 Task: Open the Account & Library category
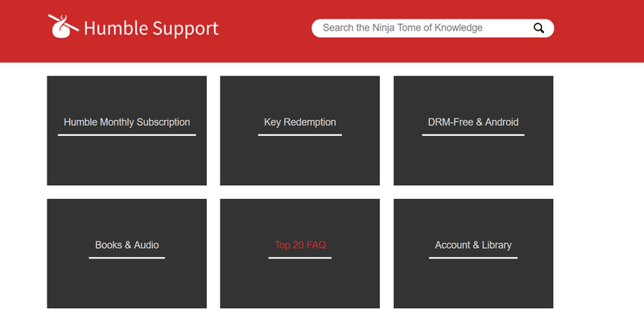pos(473,253)
